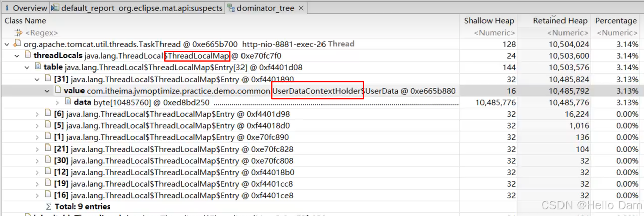This screenshot has width=644, height=216.
Task: Select the table Entry[32] @ 0xf4401d08 row
Action: click(x=322, y=67)
